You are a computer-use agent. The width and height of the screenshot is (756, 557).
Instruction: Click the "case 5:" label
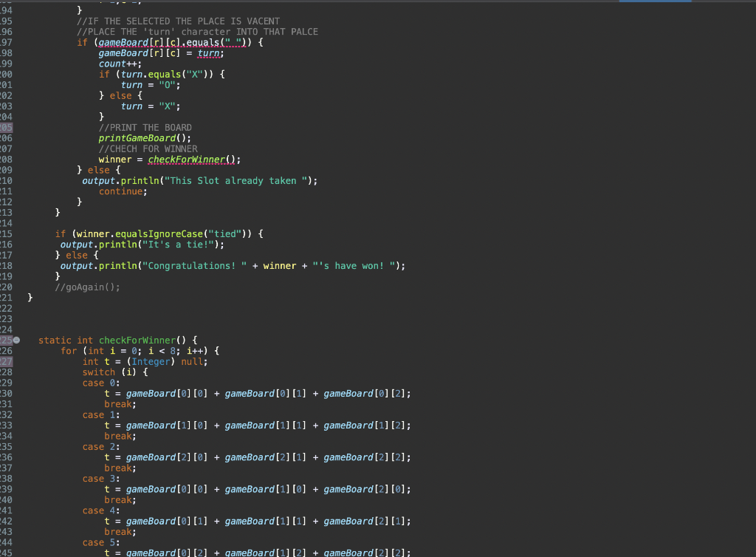click(x=100, y=542)
